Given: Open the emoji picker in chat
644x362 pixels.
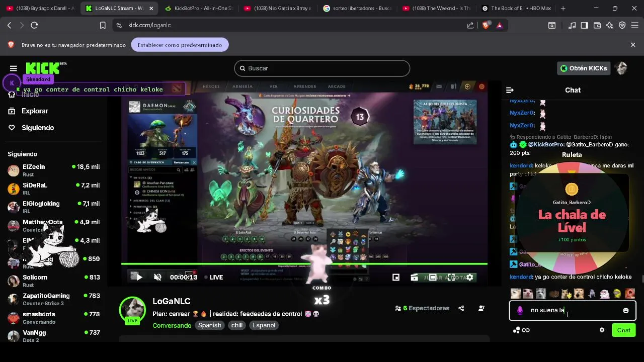Looking at the screenshot, I should [x=626, y=310].
